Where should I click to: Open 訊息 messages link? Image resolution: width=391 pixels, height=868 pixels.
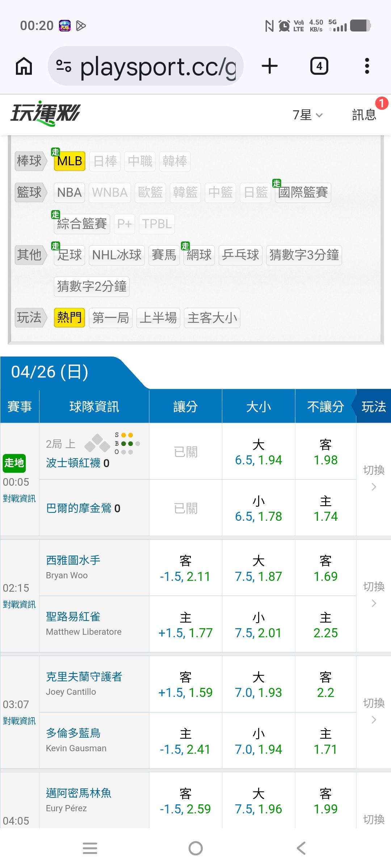point(364,115)
